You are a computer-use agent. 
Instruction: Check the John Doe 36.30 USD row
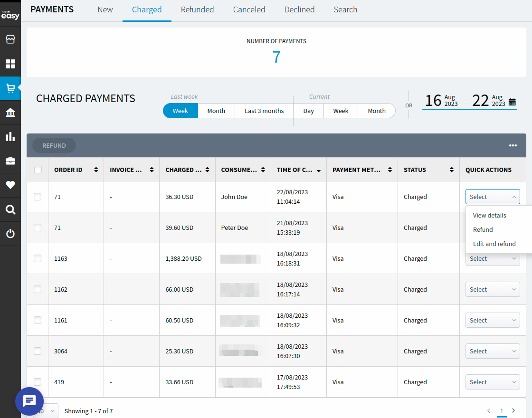pos(38,197)
